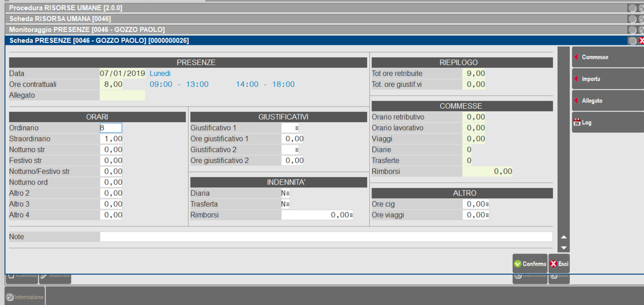Click the Allegato sidebar arrow icon
644x305 pixels.
point(576,100)
